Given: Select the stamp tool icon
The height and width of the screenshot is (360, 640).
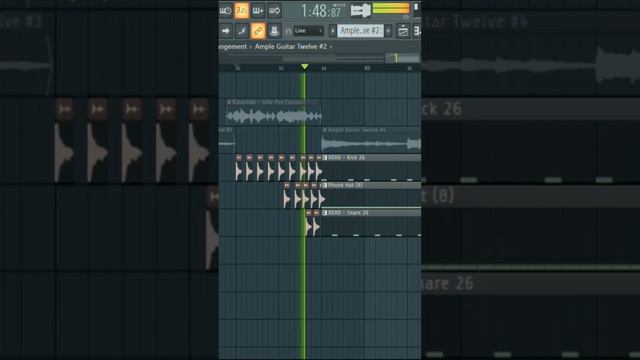Looking at the screenshot, I should (x=274, y=31).
